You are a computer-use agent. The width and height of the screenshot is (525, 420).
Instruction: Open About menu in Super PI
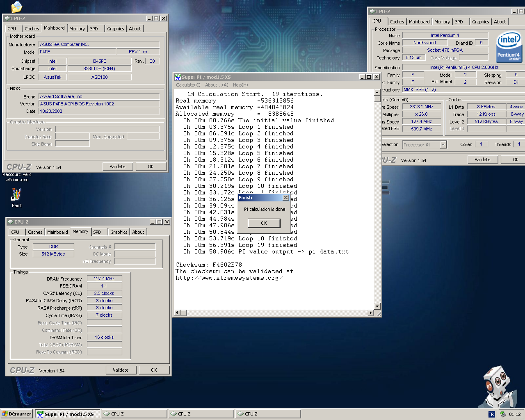217,85
